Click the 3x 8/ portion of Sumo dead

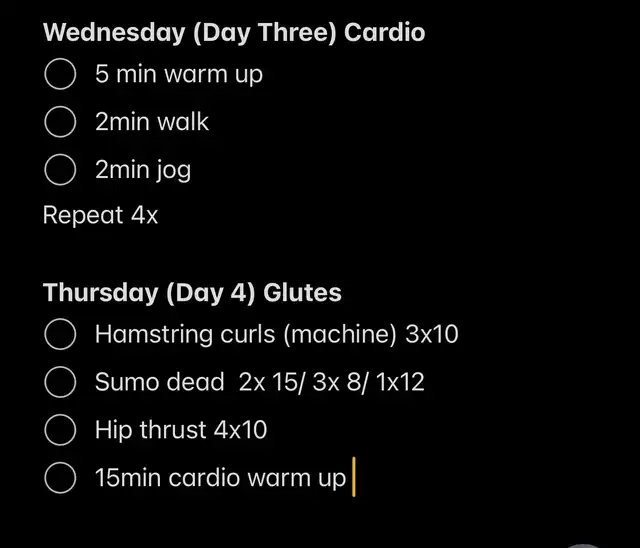(x=340, y=383)
